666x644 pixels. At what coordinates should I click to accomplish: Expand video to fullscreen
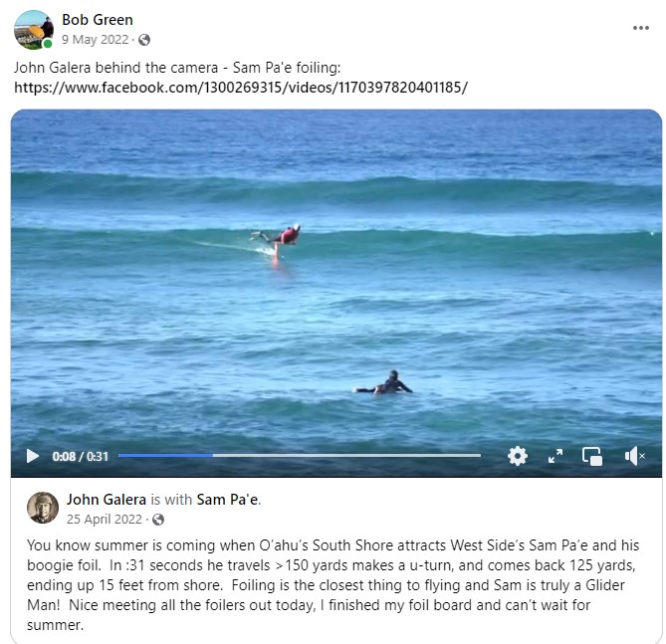[x=555, y=456]
